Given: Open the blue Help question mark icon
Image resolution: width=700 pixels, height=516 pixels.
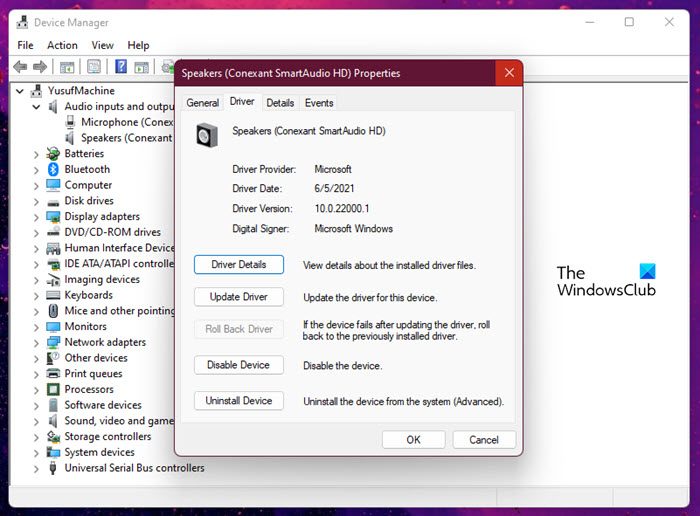Looking at the screenshot, I should pyautogui.click(x=121, y=67).
